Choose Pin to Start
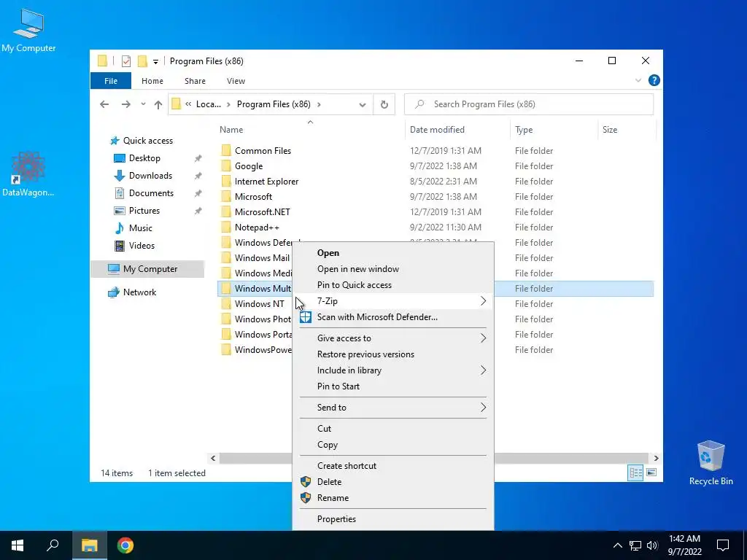Viewport: 747px width, 560px height. coord(393,386)
